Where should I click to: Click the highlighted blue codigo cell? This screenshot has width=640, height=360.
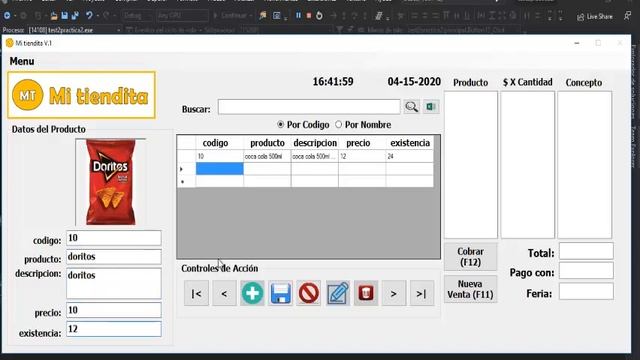220,169
